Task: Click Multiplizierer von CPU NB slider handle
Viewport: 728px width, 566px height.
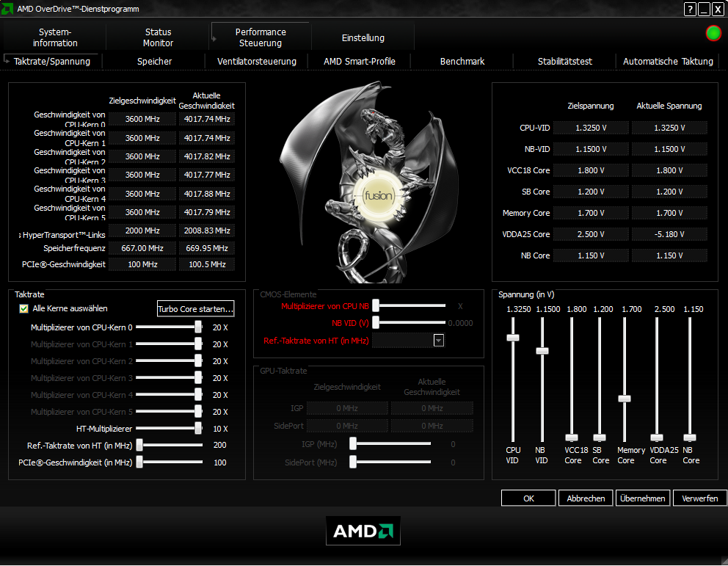Action: click(376, 305)
